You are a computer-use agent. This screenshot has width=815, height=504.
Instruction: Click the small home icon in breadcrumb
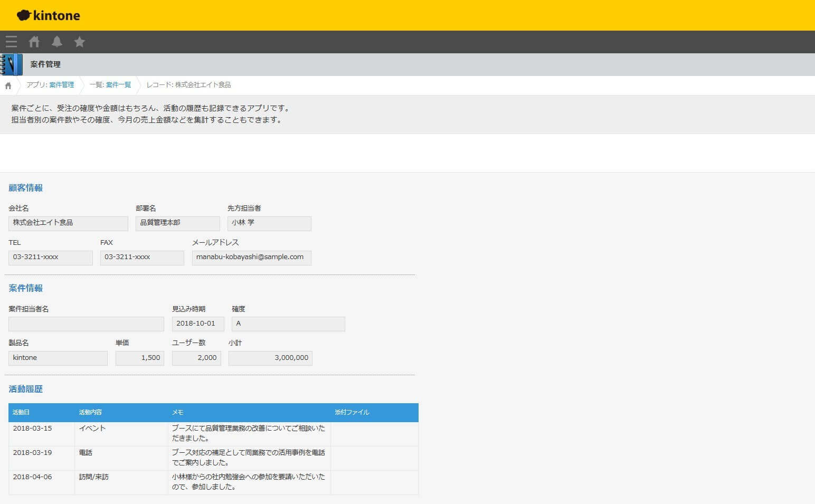tap(8, 85)
